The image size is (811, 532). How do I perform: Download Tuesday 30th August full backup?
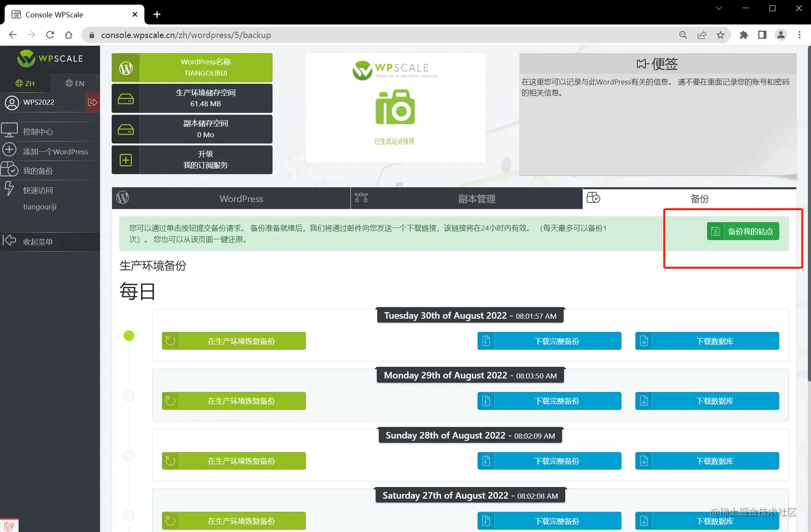pos(549,341)
